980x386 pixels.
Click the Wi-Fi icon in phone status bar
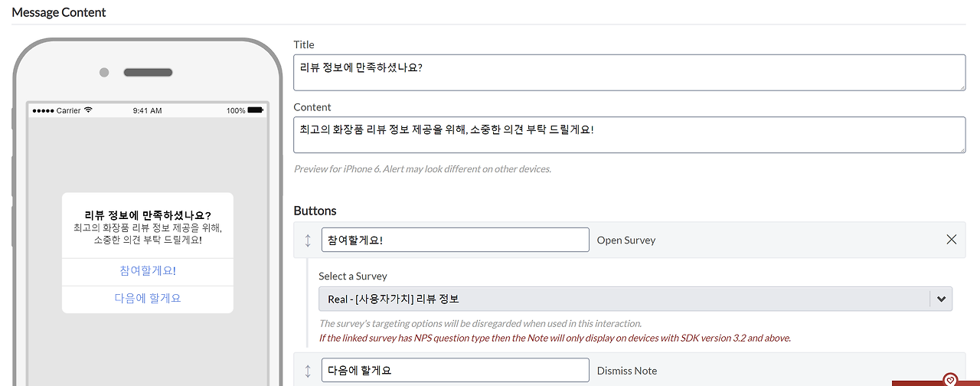coord(88,110)
